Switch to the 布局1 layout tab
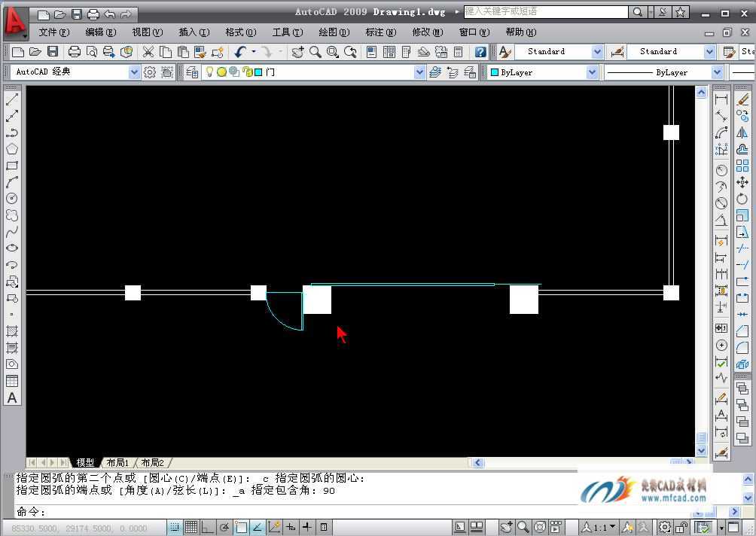Image resolution: width=756 pixels, height=536 pixels. [x=117, y=463]
